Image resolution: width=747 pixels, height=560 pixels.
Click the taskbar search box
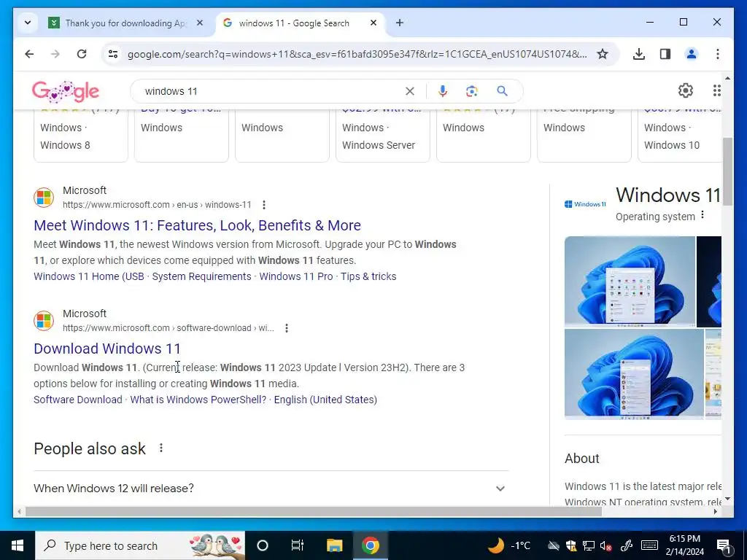(140, 545)
